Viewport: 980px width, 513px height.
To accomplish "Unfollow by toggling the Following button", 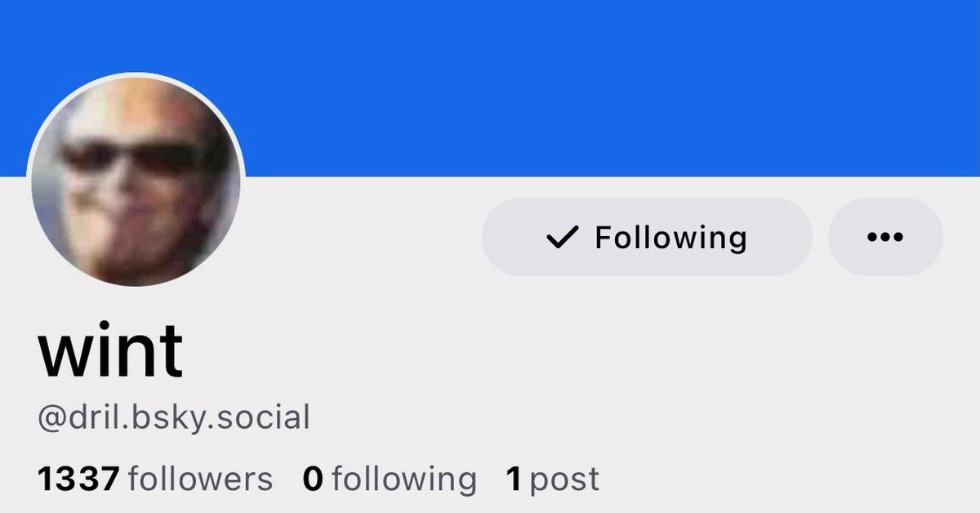I will (x=647, y=237).
